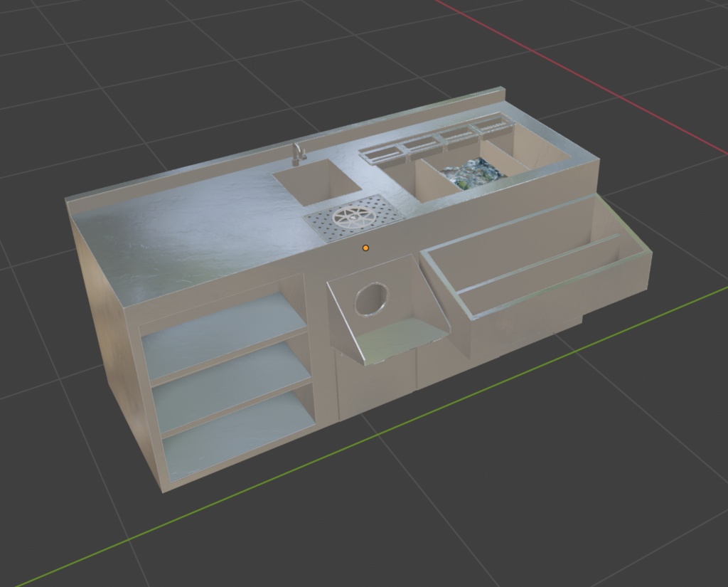Click the circular hole in the chute
The height and width of the screenshot is (587, 728).
[x=371, y=300]
